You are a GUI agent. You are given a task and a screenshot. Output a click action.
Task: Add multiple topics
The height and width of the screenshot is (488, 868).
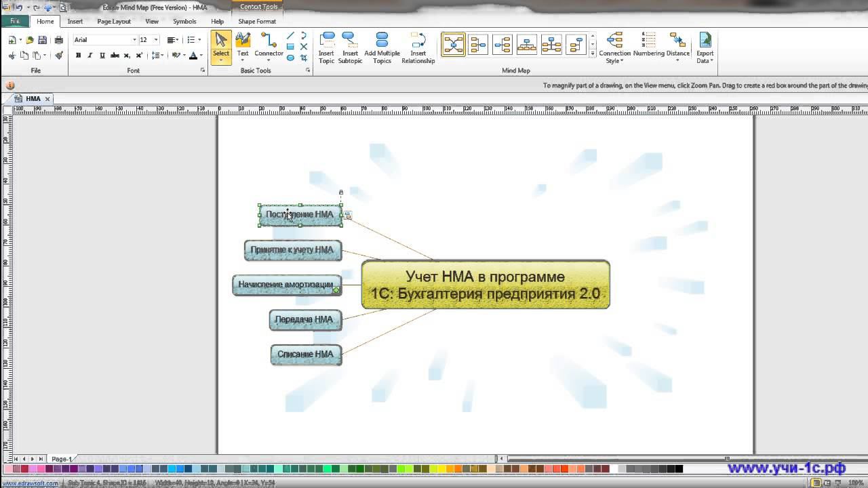382,48
